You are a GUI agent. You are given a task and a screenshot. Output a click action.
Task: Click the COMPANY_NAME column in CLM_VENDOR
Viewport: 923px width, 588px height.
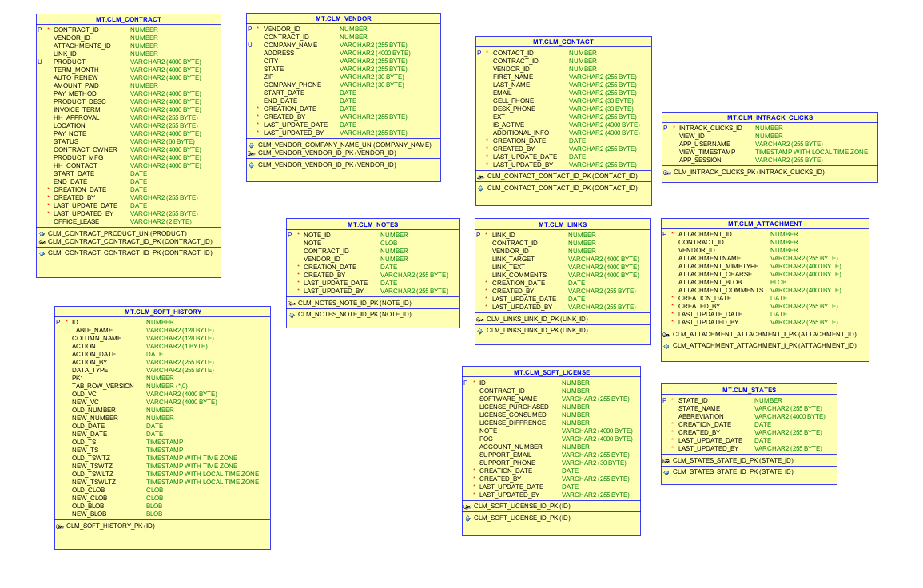pyautogui.click(x=343, y=45)
